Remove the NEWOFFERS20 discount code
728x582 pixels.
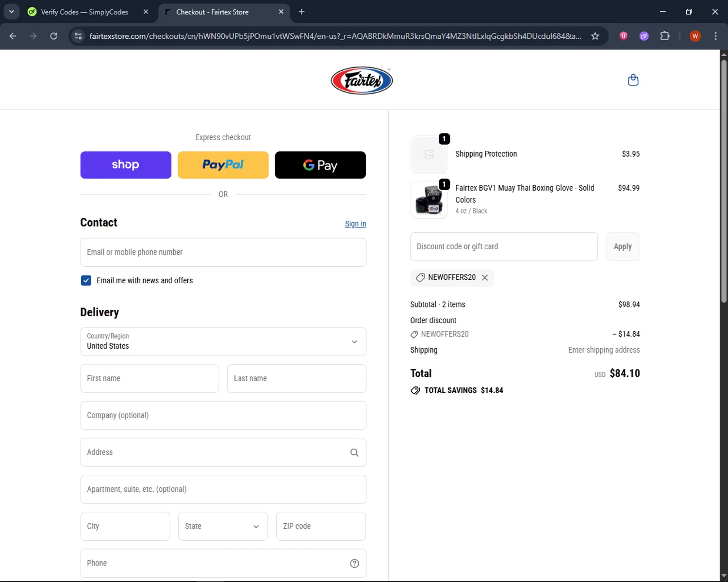click(x=484, y=277)
